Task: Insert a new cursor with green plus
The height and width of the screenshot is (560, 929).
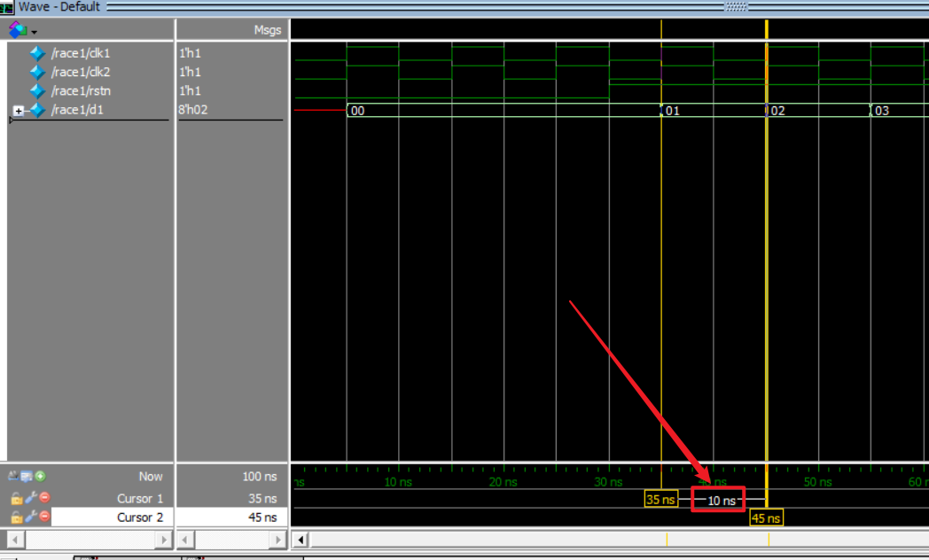Action: pos(40,476)
